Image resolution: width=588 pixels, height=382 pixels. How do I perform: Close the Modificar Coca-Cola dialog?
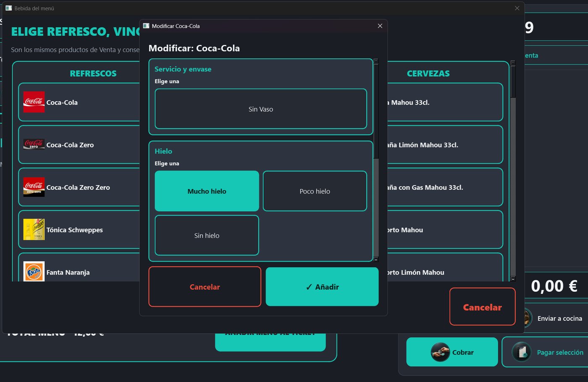coord(380,26)
